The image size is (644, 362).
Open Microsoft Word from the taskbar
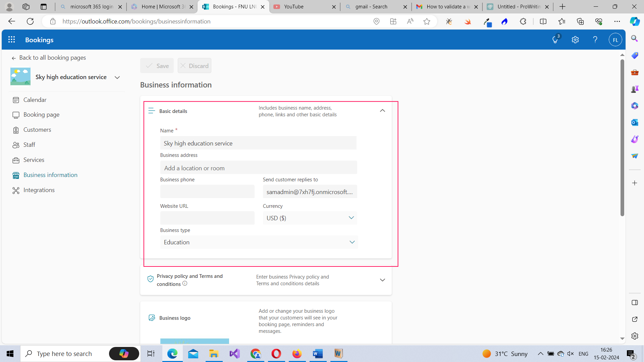pos(318,354)
